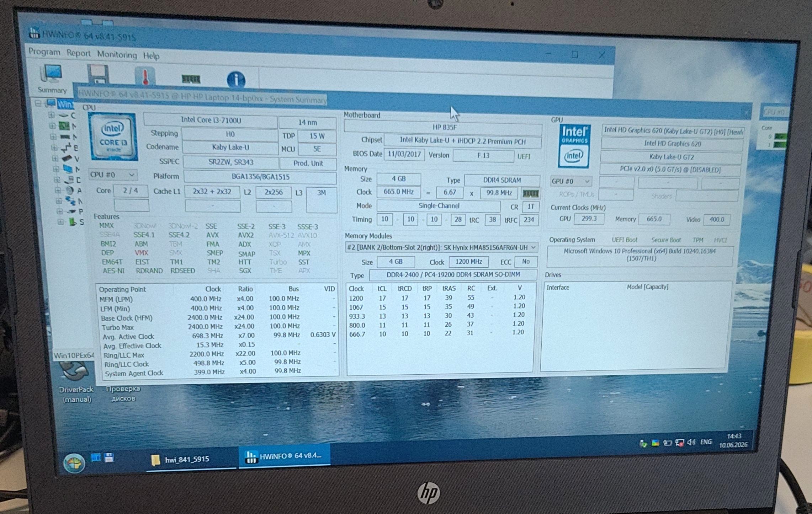
Task: Open the Проверка дисков desktop shortcut
Action: point(123,393)
